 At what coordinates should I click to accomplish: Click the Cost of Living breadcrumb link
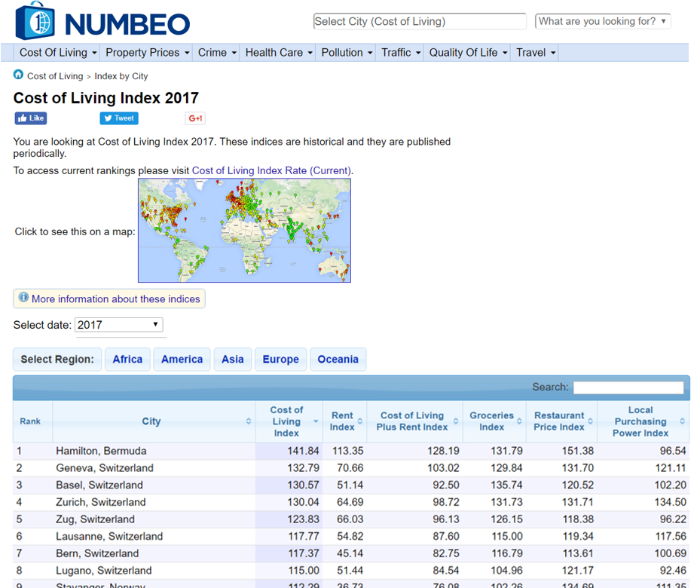55,76
